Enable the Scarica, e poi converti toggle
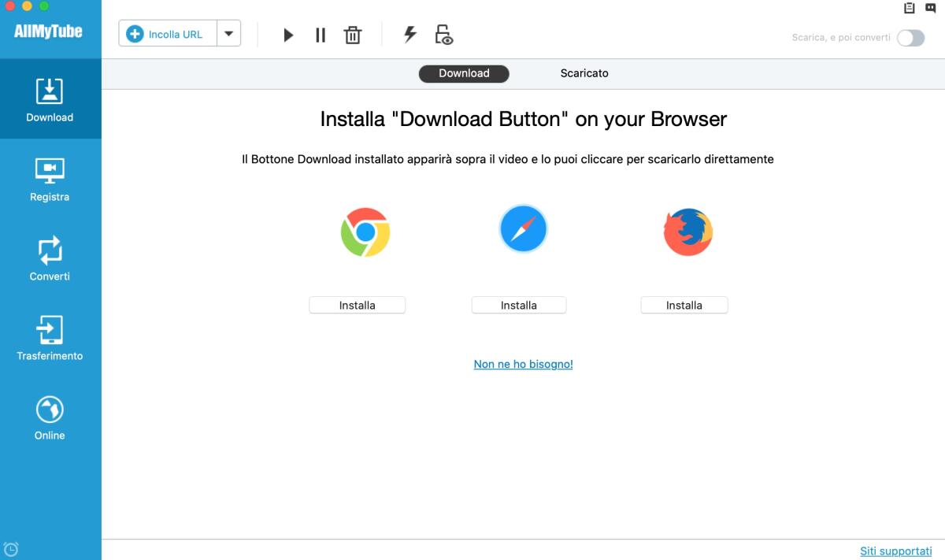The height and width of the screenshot is (560, 945). (x=910, y=37)
